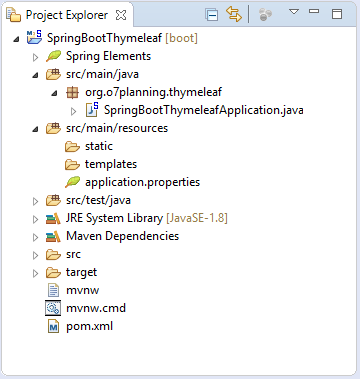Screen dimensions: 360x379
Task: Select JRE System Library [JavaSE-1.8] label
Action: pyautogui.click(x=147, y=218)
